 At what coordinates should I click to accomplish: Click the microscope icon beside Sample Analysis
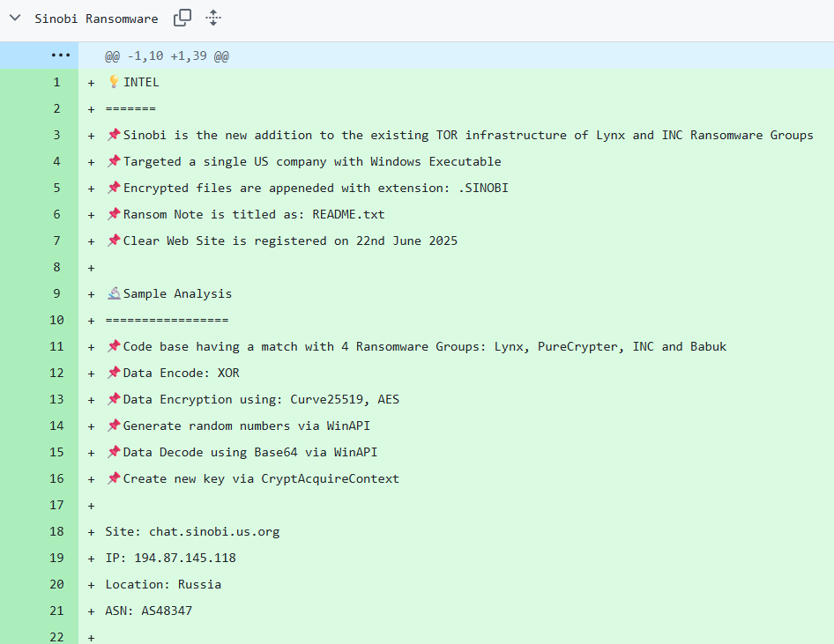[x=113, y=293]
